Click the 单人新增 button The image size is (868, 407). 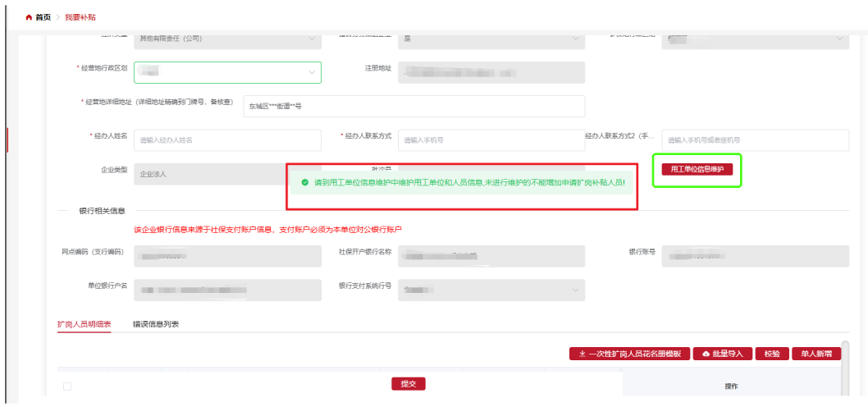point(816,354)
